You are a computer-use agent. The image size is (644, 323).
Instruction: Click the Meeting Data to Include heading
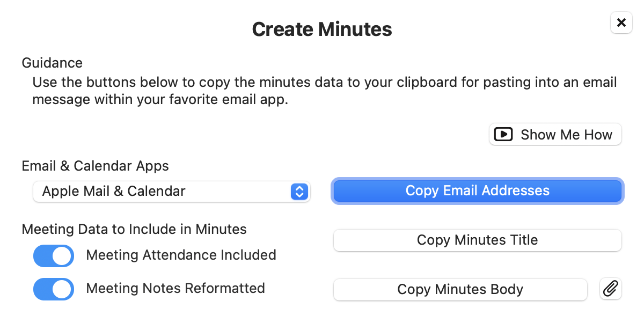pyautogui.click(x=134, y=229)
